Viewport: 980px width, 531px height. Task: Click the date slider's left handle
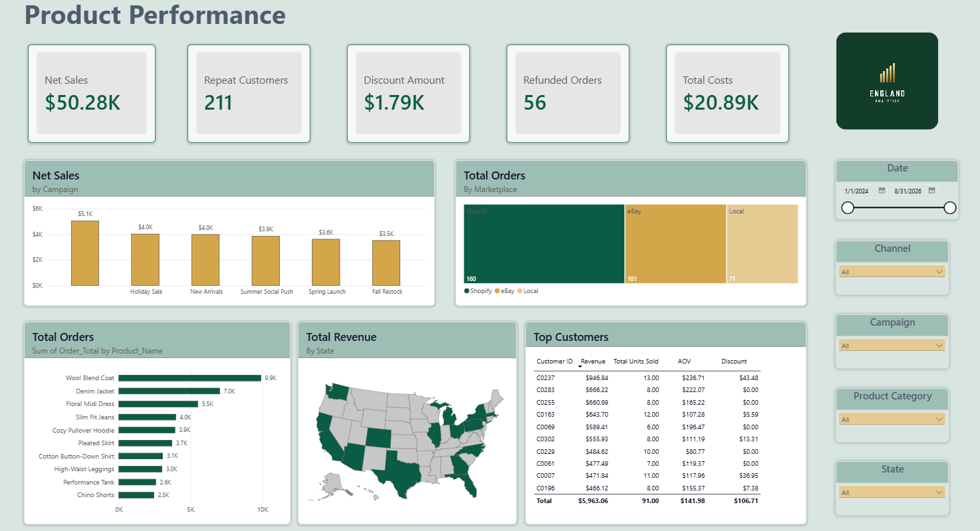[848, 208]
